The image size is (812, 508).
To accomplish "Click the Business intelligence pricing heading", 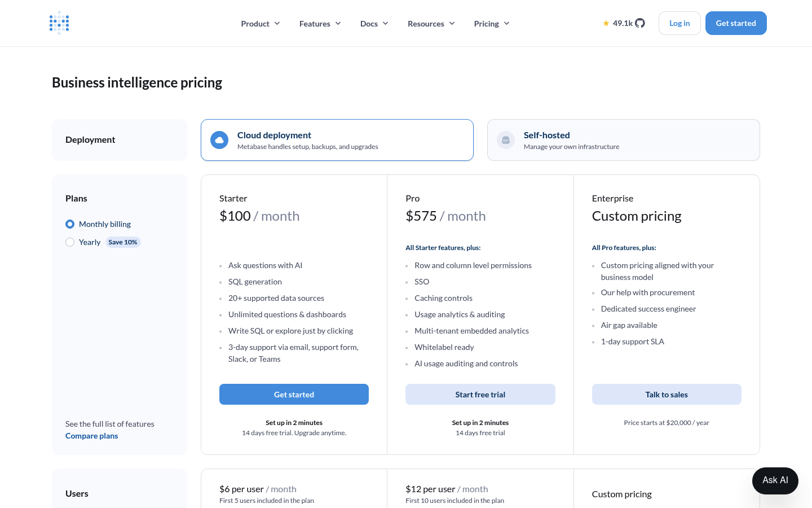I will click(137, 82).
